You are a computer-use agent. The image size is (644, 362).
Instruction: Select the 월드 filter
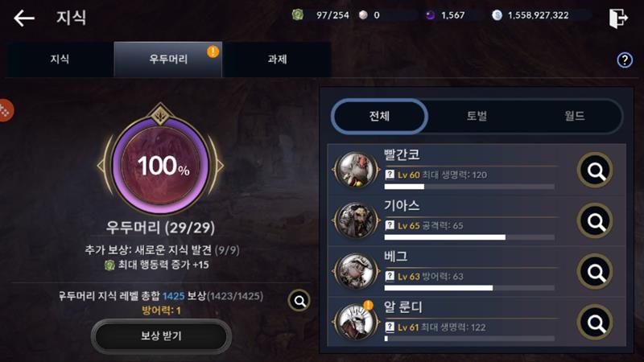pyautogui.click(x=574, y=116)
